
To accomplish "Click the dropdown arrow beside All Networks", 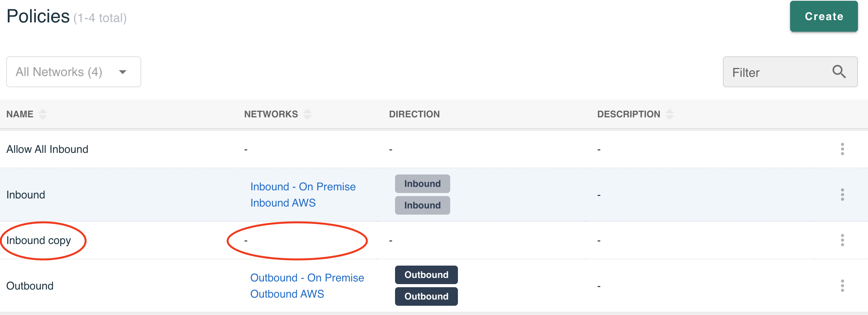I will point(123,72).
